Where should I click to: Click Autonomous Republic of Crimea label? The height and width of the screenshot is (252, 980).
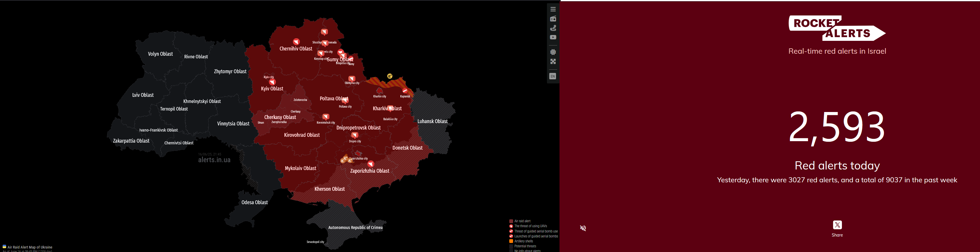[355, 228]
